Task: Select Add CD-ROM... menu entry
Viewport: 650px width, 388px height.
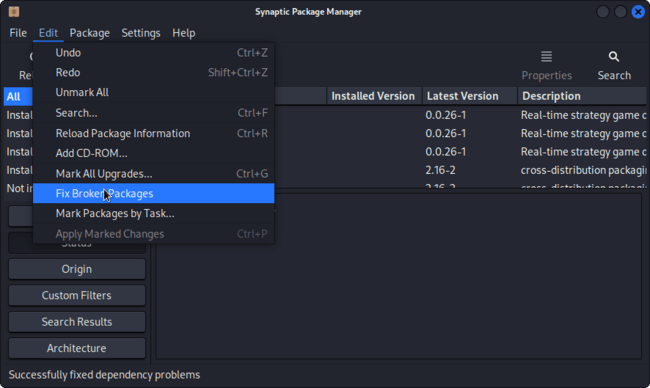Action: (x=154, y=153)
